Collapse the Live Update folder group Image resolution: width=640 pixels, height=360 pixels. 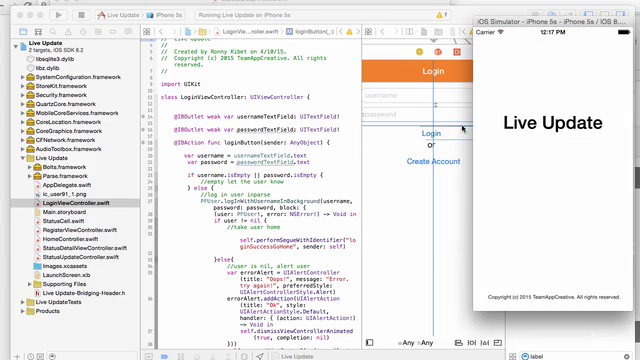pyautogui.click(x=23, y=158)
